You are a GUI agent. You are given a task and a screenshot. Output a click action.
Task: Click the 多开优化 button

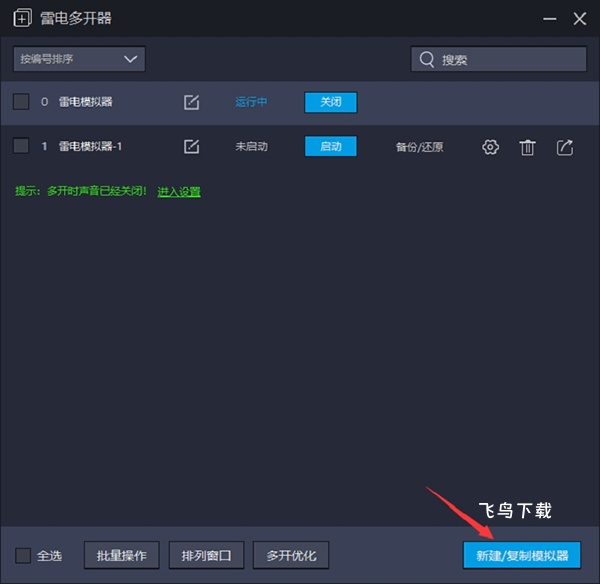[x=291, y=555]
